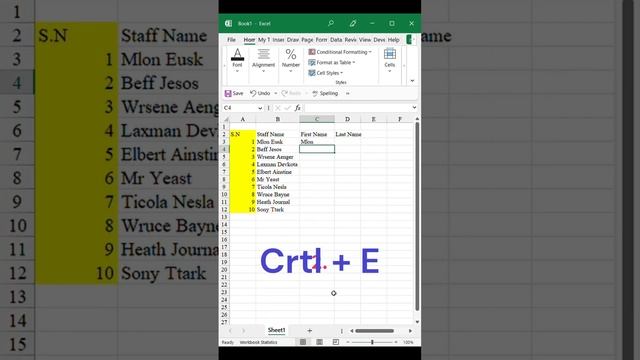640x360 pixels.
Task: Open Conditional Formatting menu
Action: (x=340, y=52)
